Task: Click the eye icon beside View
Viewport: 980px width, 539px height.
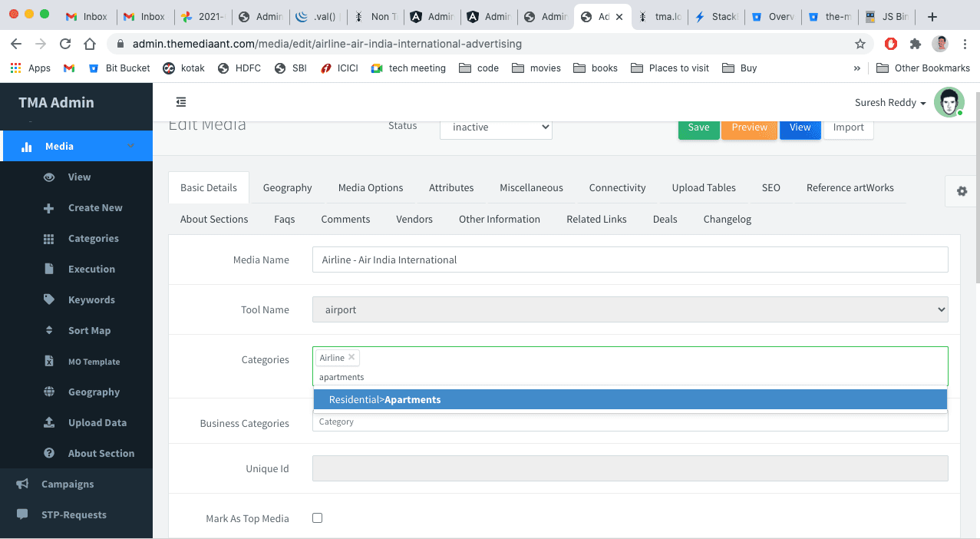Action: [49, 177]
